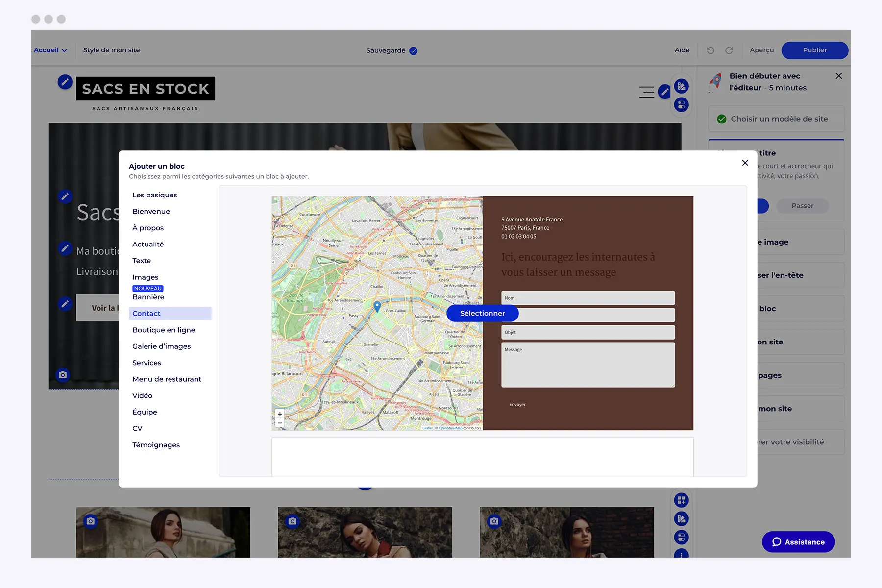882x588 pixels.
Task: Open the Accueil page dropdown
Action: (x=50, y=50)
